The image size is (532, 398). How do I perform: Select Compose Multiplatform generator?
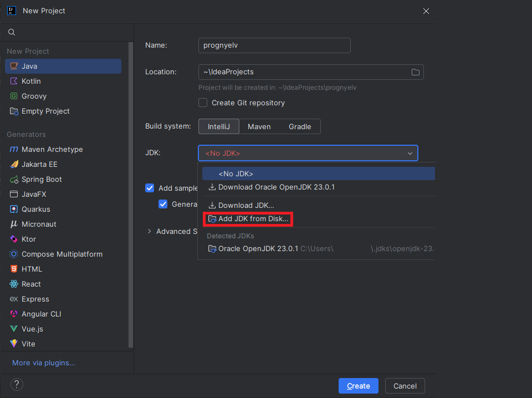point(63,254)
